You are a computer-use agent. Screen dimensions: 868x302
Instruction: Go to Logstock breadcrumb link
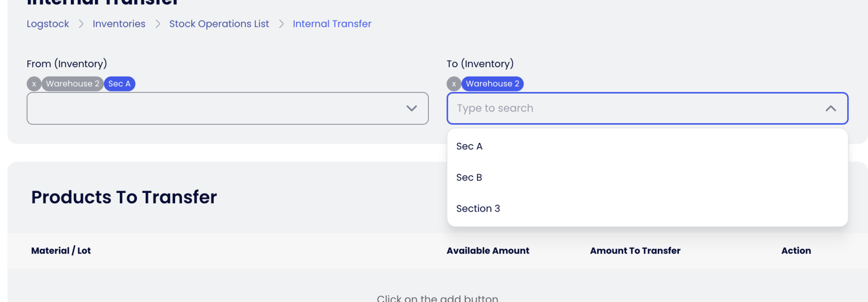pyautogui.click(x=48, y=24)
